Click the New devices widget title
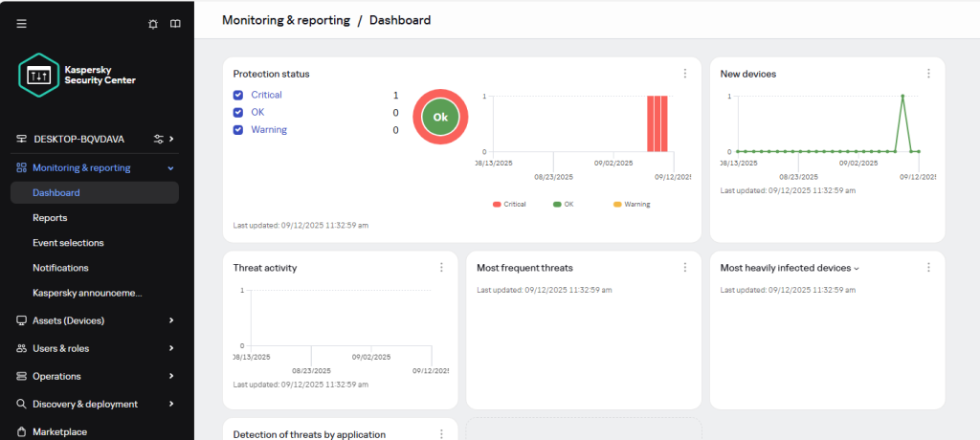Viewport: 980px width, 440px height. [748, 74]
